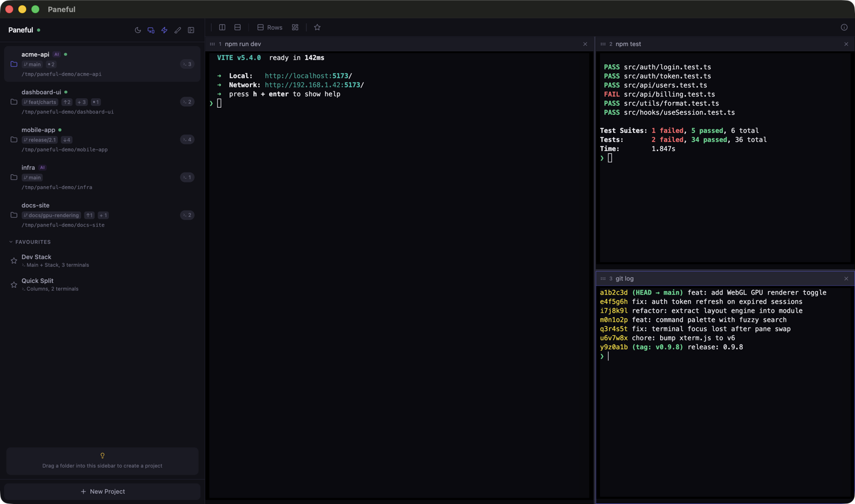This screenshot has width=855, height=504.
Task: Open the Rows layout dropdown
Action: click(269, 27)
